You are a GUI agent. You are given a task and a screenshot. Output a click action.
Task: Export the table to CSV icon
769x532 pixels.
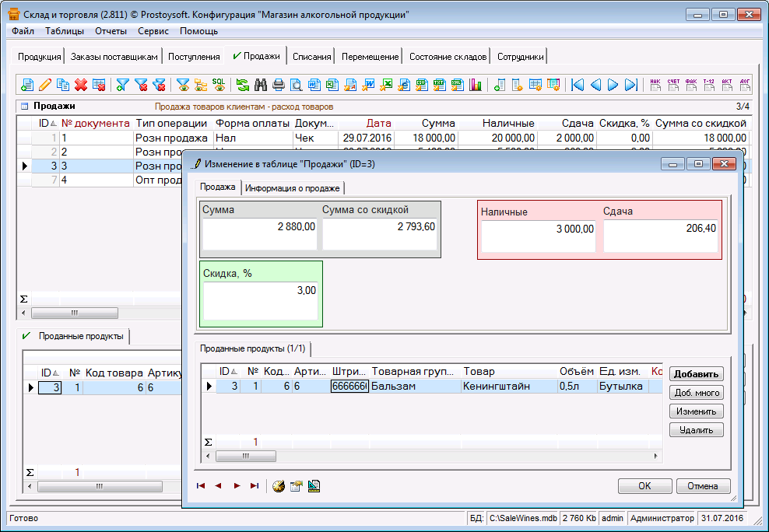tap(422, 85)
